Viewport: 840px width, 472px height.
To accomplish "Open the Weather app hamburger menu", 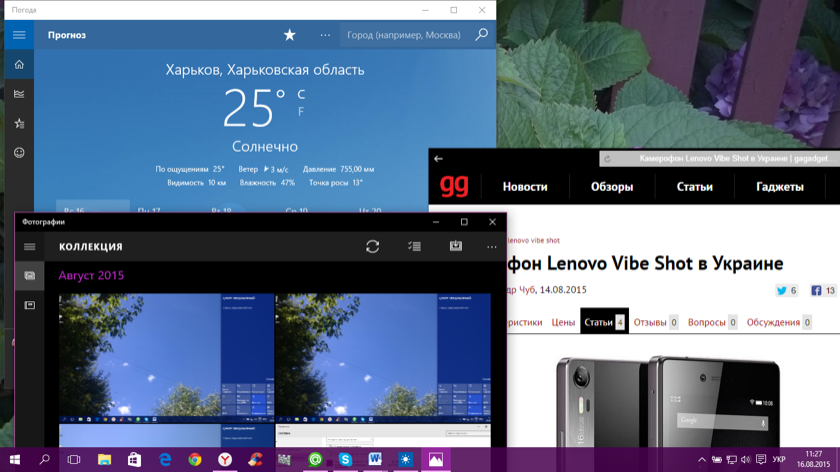I will pyautogui.click(x=19, y=35).
